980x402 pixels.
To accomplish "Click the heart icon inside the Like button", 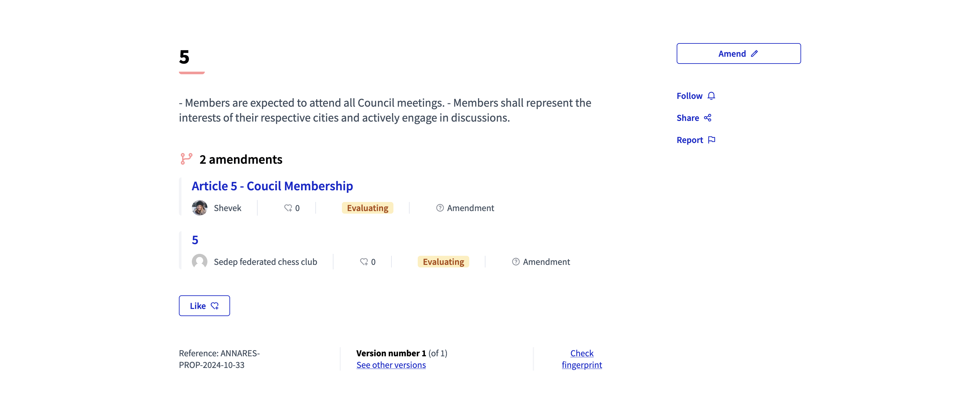I will point(215,306).
